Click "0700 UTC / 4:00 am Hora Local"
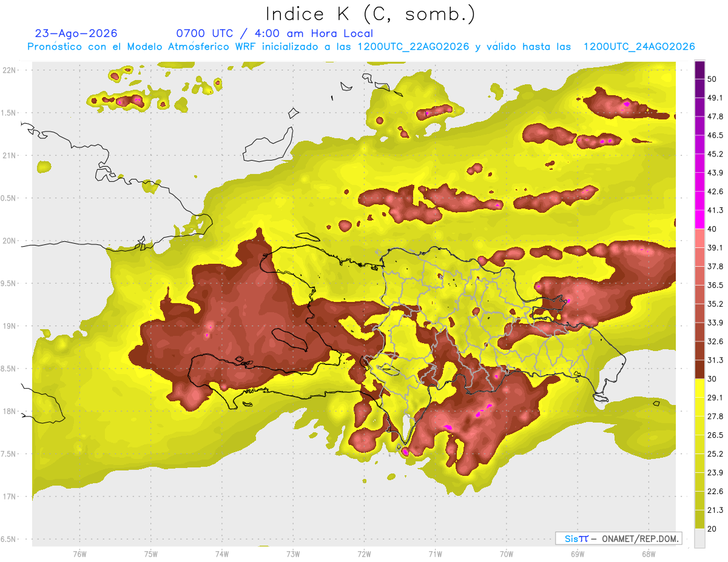The width and height of the screenshot is (728, 562). tap(274, 34)
